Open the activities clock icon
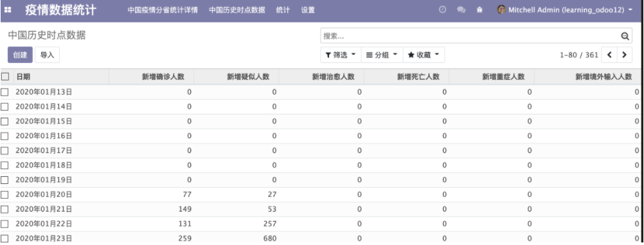 pyautogui.click(x=442, y=10)
